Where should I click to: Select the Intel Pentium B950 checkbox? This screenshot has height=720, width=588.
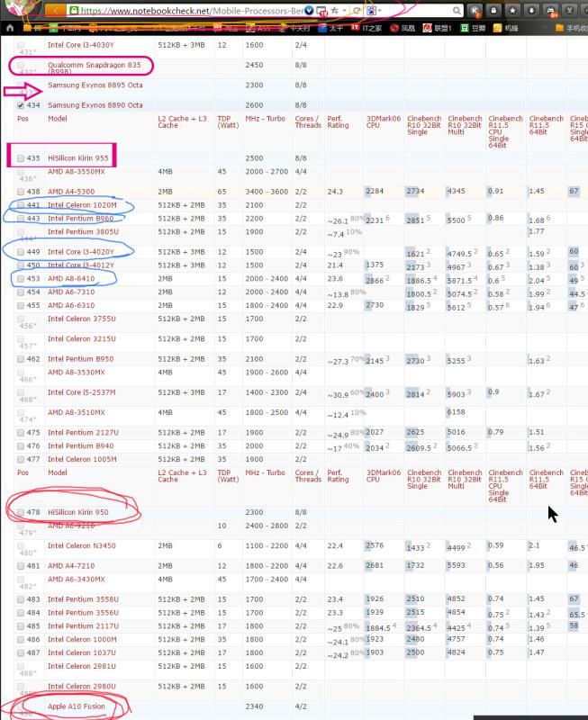point(20,359)
